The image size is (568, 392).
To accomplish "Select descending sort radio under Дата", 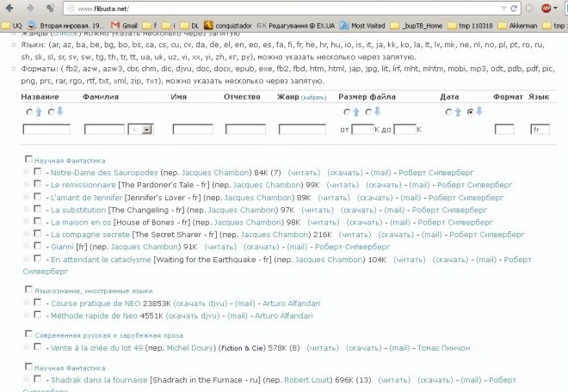I will 469,112.
